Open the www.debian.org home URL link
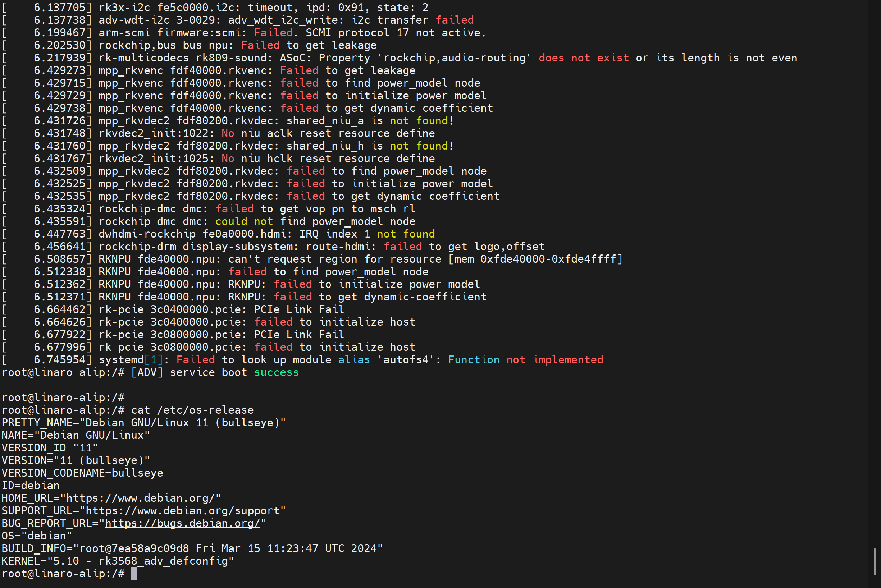Viewport: 881px width, 588px height. point(141,498)
